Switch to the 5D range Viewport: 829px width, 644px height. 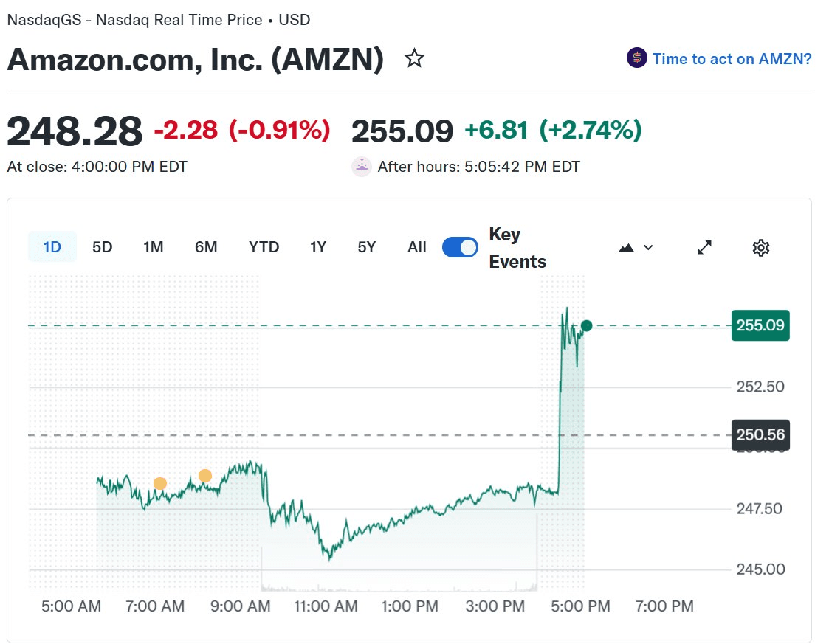tap(103, 247)
